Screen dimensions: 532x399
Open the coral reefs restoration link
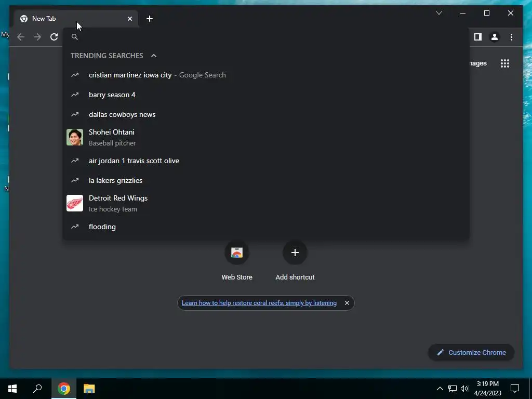point(259,303)
